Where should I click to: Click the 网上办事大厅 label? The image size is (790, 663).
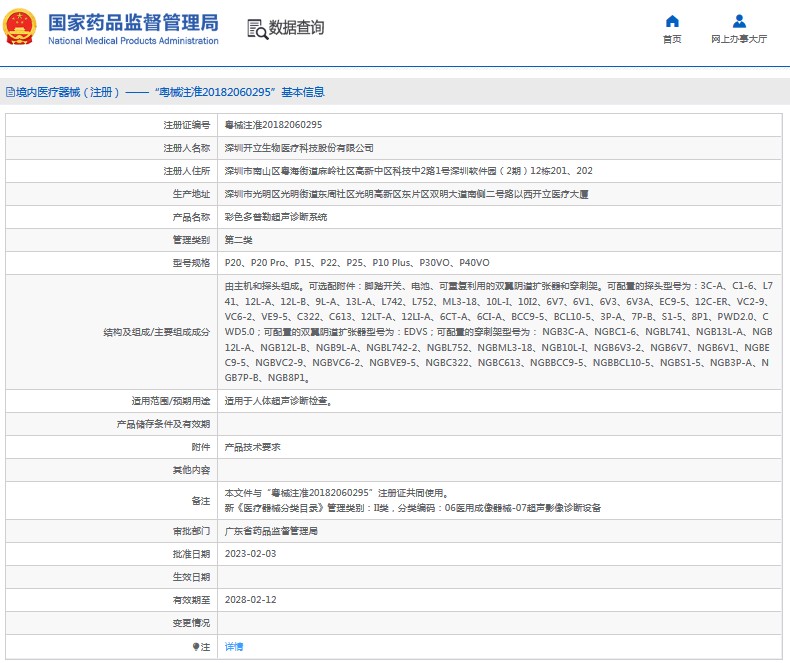(x=739, y=39)
